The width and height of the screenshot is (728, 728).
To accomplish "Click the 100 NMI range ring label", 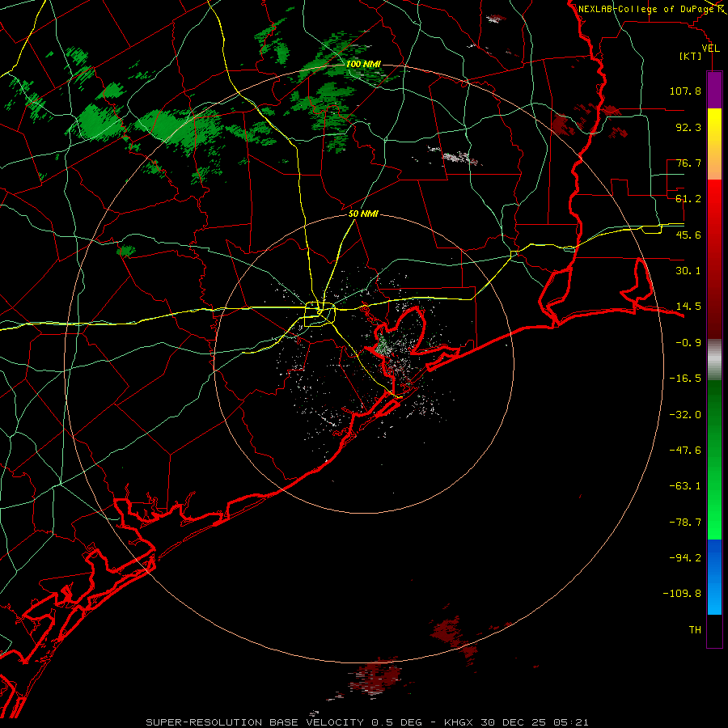I will [x=363, y=64].
